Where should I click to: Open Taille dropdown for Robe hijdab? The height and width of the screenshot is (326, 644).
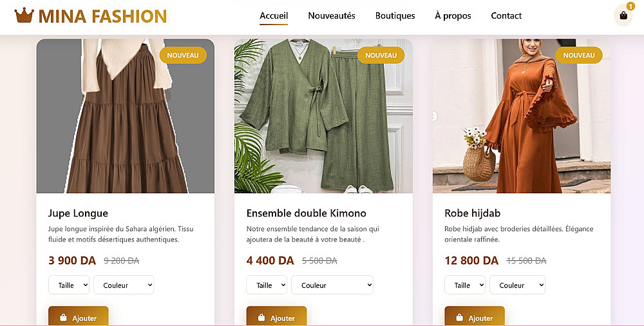pos(465,285)
